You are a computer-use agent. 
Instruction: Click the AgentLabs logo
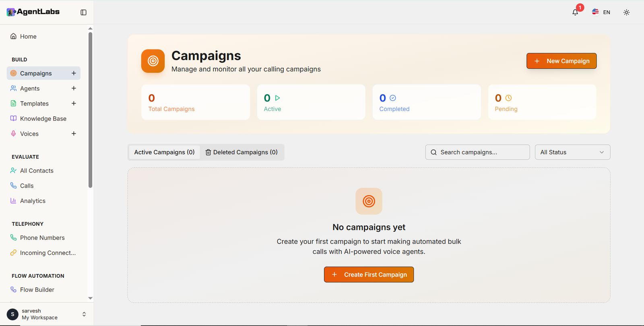click(33, 12)
